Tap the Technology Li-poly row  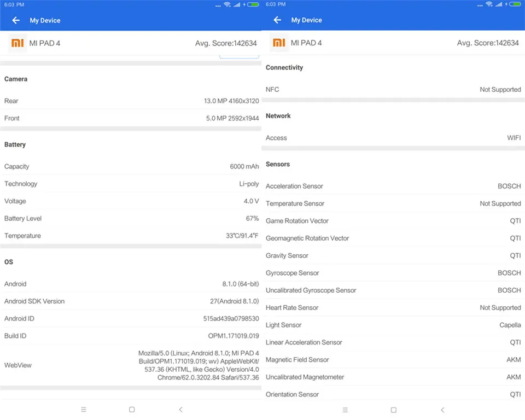tap(131, 184)
